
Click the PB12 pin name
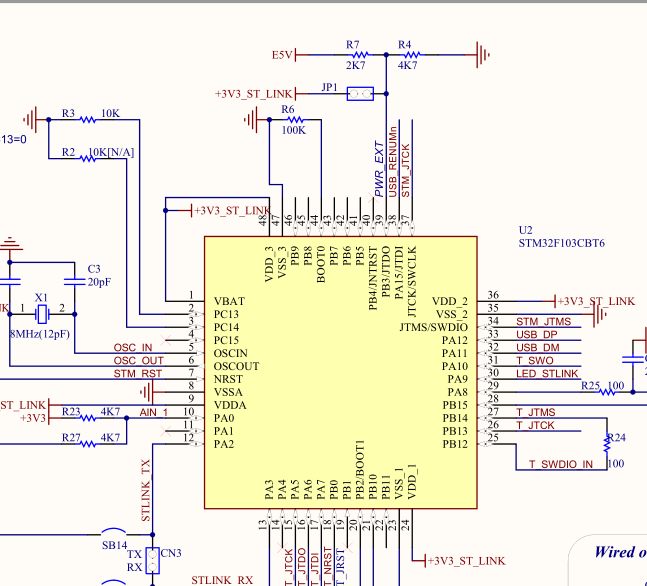(x=455, y=444)
